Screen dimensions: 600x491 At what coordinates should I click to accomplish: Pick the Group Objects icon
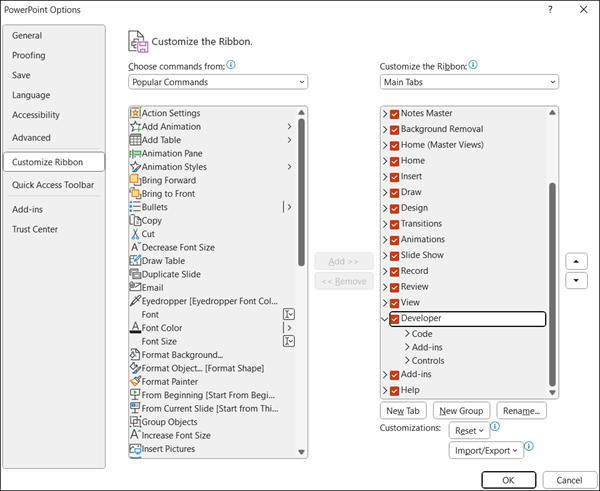[135, 421]
